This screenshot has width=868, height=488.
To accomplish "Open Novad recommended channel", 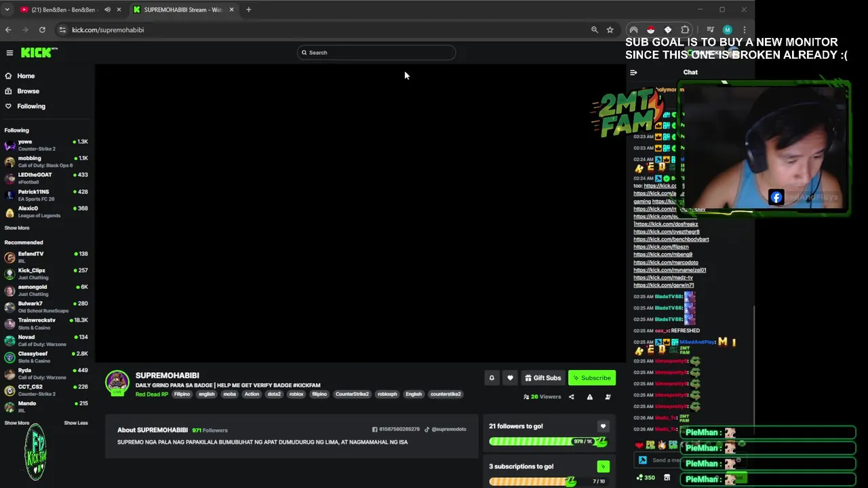I will click(46, 340).
